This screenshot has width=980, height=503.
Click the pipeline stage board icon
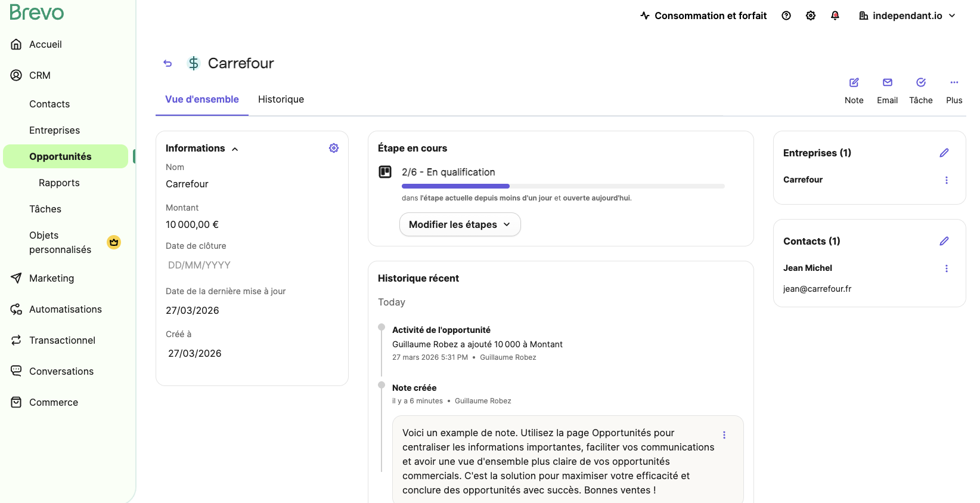click(385, 172)
